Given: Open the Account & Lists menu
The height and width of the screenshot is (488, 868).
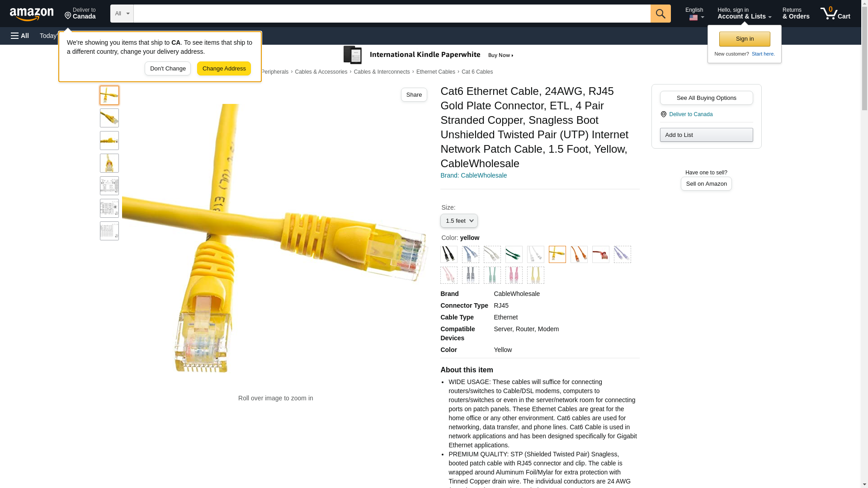Looking at the screenshot, I should click(745, 13).
